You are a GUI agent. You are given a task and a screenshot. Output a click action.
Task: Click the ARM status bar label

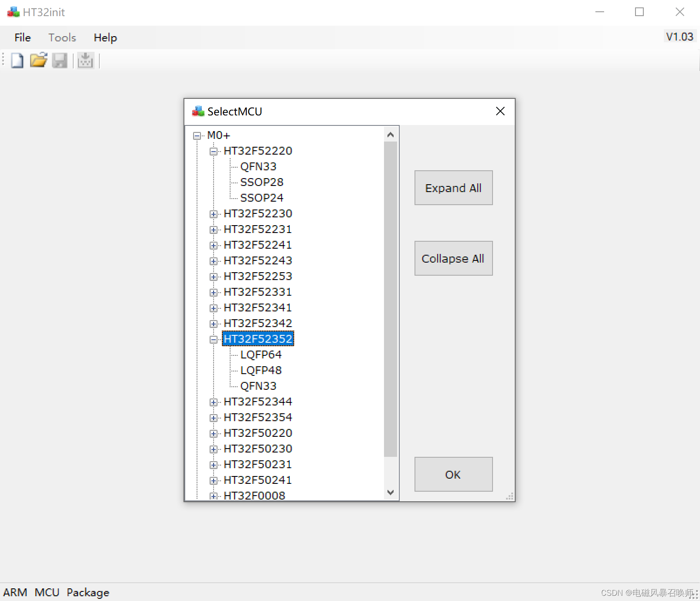click(x=15, y=592)
